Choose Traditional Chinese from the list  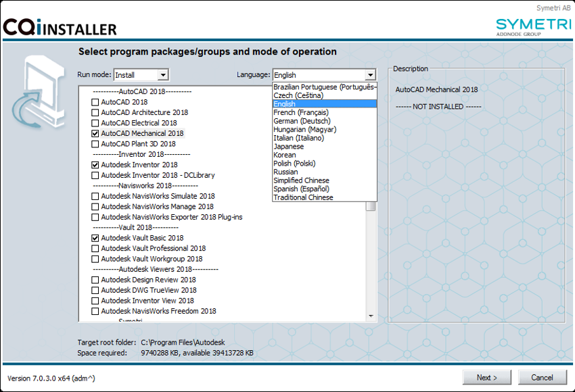(x=325, y=197)
